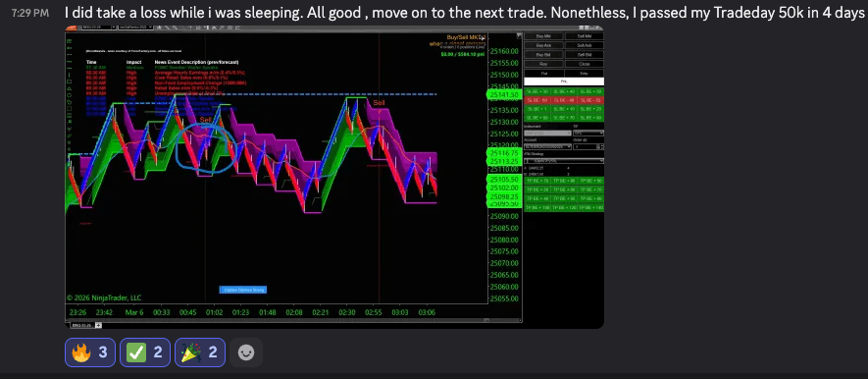868x379 pixels.
Task: Click Sell Ask order button
Action: pyautogui.click(x=584, y=45)
